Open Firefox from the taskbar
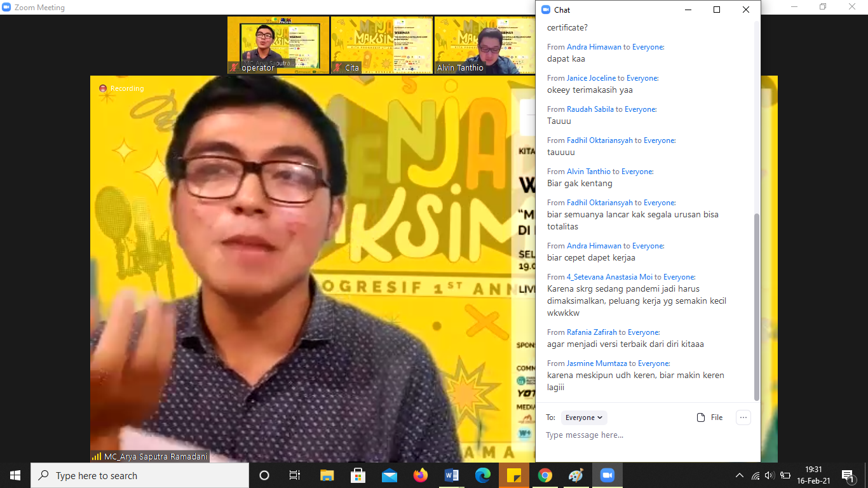 421,475
